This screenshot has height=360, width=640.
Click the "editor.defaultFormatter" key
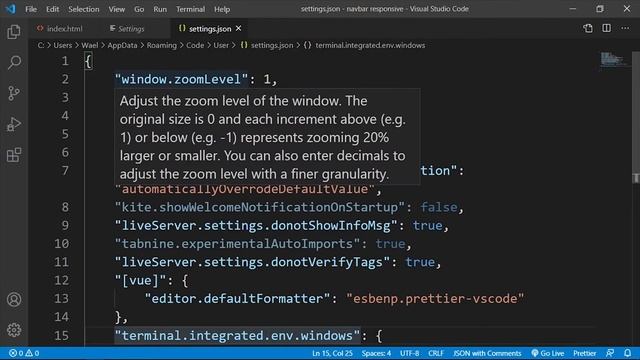click(x=237, y=299)
